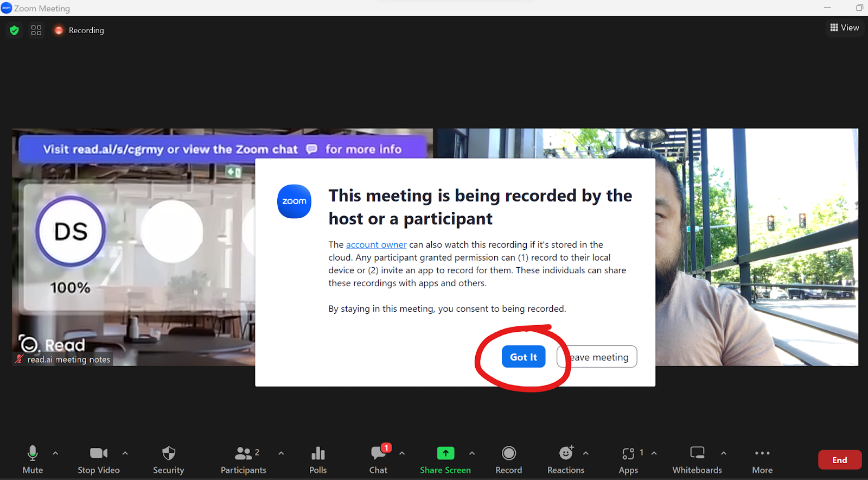Image resolution: width=868 pixels, height=480 pixels.
Task: Expand chat options arrow beside Chat
Action: click(x=402, y=453)
